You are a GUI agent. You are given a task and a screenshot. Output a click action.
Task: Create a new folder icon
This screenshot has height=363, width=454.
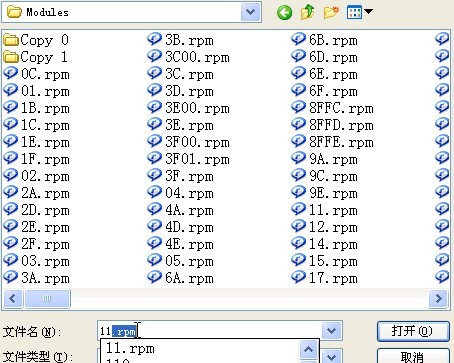click(x=331, y=13)
